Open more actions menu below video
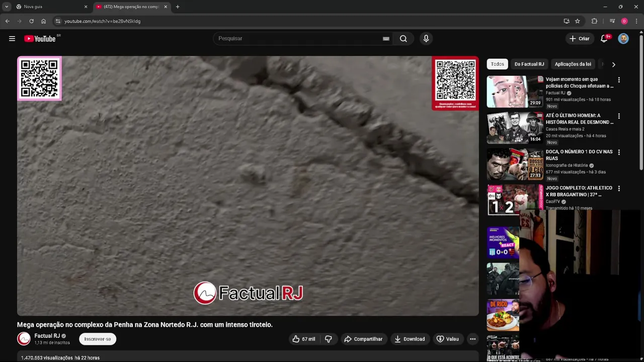 pyautogui.click(x=472, y=339)
